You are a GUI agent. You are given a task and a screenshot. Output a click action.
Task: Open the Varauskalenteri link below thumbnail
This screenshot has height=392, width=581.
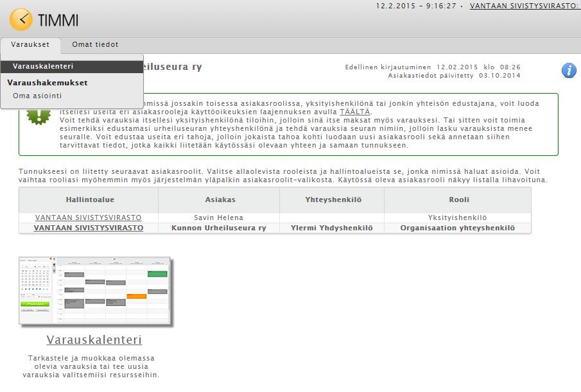[x=94, y=340]
